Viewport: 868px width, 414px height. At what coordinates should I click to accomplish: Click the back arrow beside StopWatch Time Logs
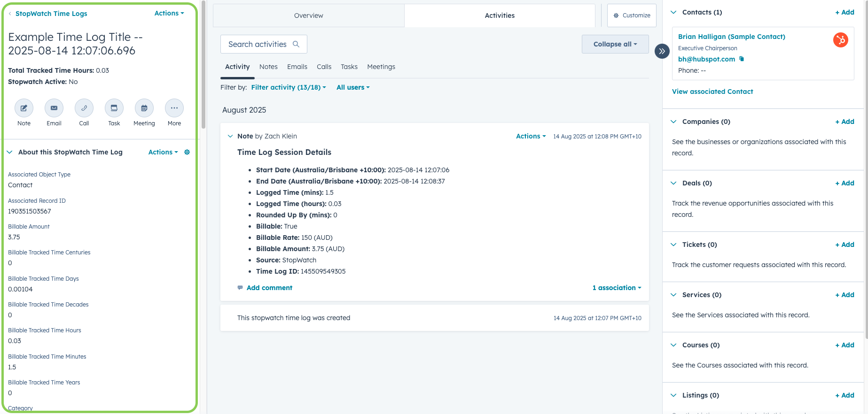click(10, 14)
